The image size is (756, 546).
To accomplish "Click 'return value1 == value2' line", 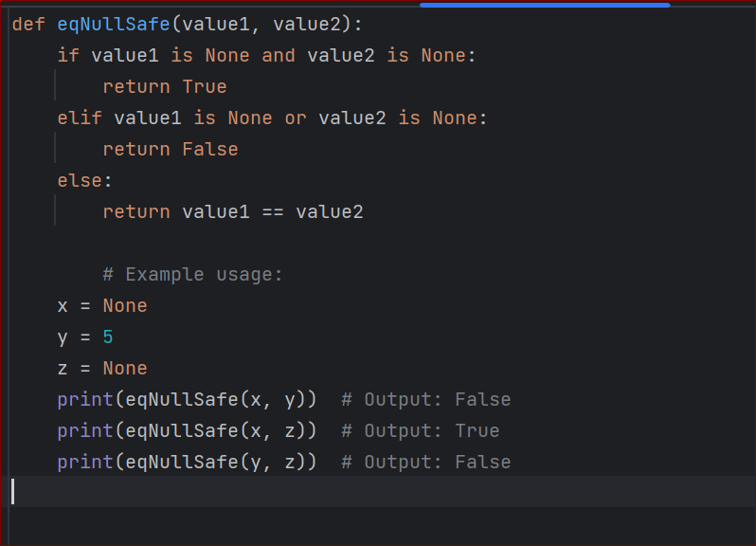I will (x=233, y=212).
